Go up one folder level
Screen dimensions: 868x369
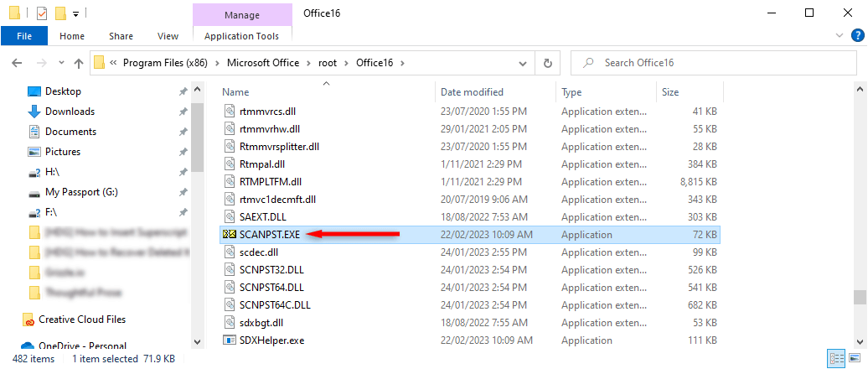point(79,63)
